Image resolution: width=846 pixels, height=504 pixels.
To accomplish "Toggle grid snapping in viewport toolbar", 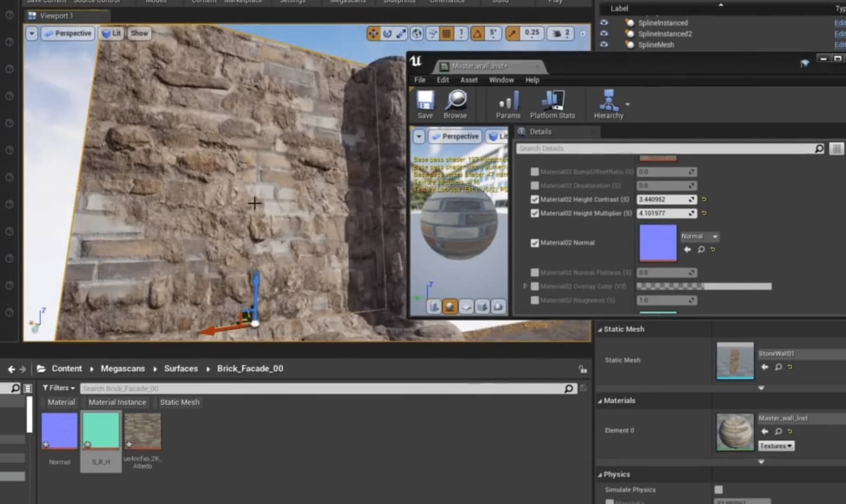I will coord(446,33).
